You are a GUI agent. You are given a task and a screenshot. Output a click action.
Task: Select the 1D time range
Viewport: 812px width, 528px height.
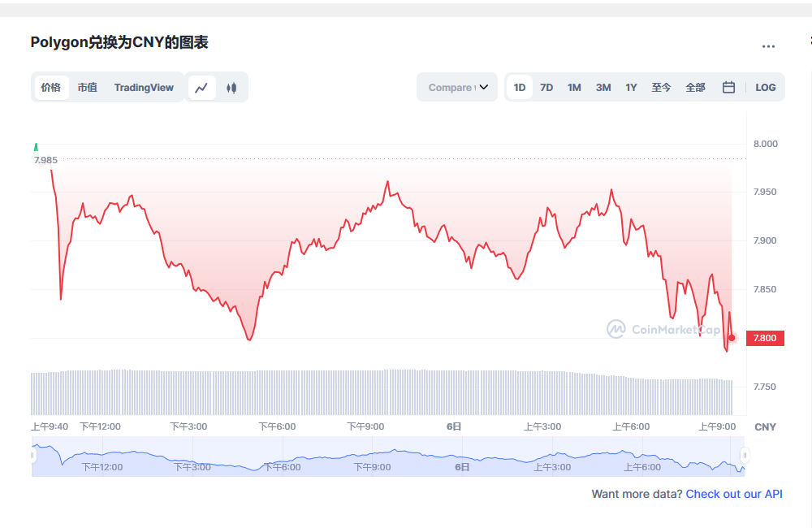[520, 88]
